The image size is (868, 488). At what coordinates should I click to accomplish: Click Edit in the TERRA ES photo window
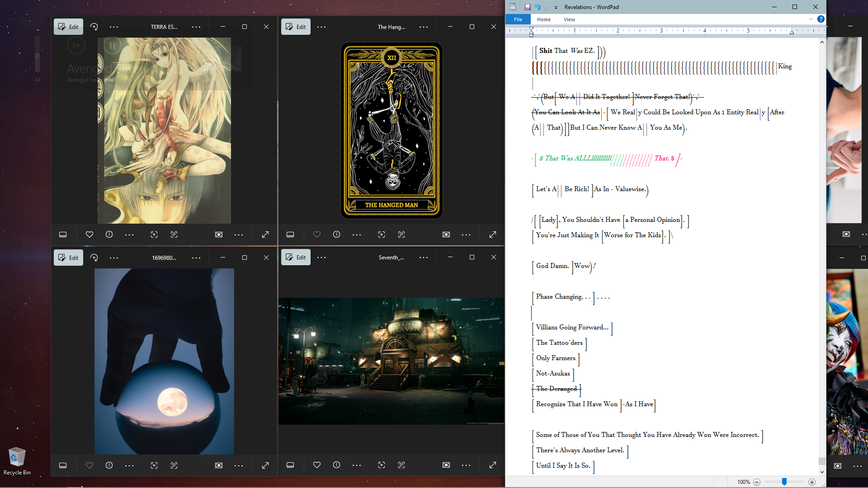point(68,27)
